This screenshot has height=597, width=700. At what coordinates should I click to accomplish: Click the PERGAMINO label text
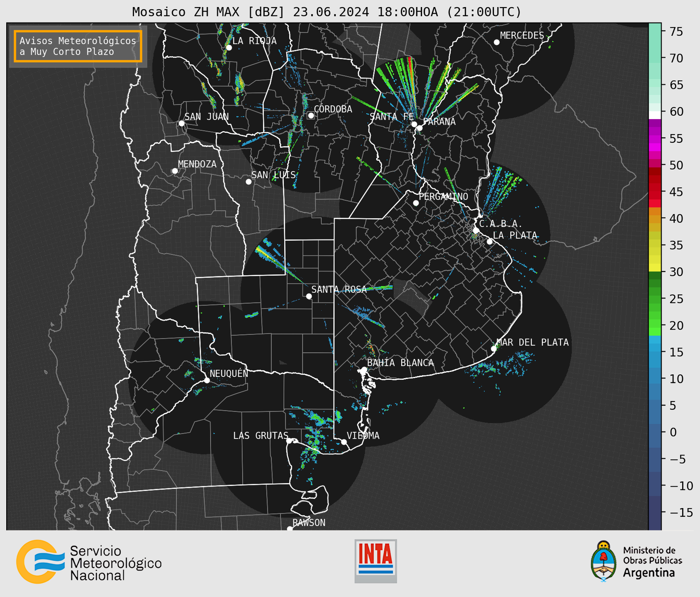click(x=443, y=196)
